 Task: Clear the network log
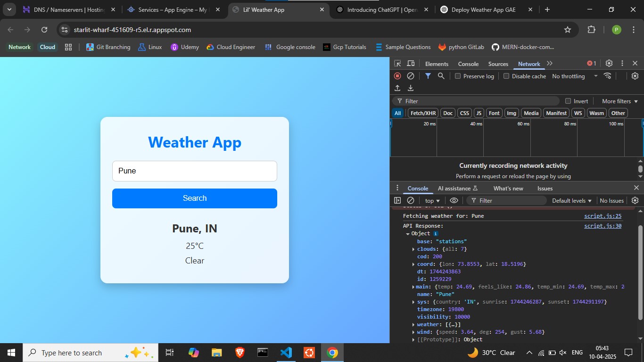411,76
